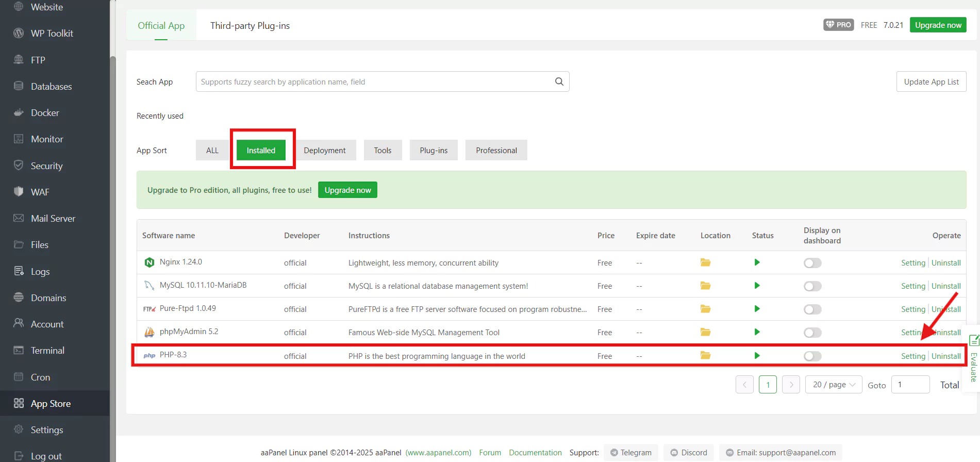Click page number 1 button
Viewport: 980px width, 462px height.
click(768, 385)
